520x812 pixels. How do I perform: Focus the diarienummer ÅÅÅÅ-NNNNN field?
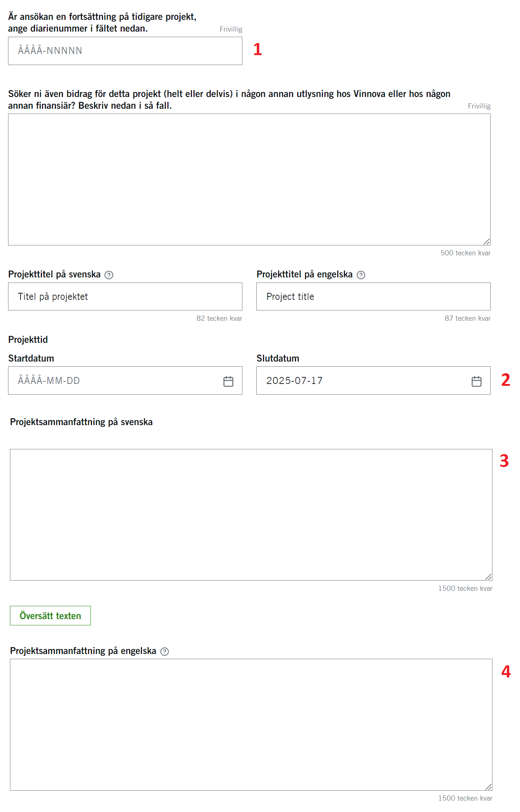(125, 51)
